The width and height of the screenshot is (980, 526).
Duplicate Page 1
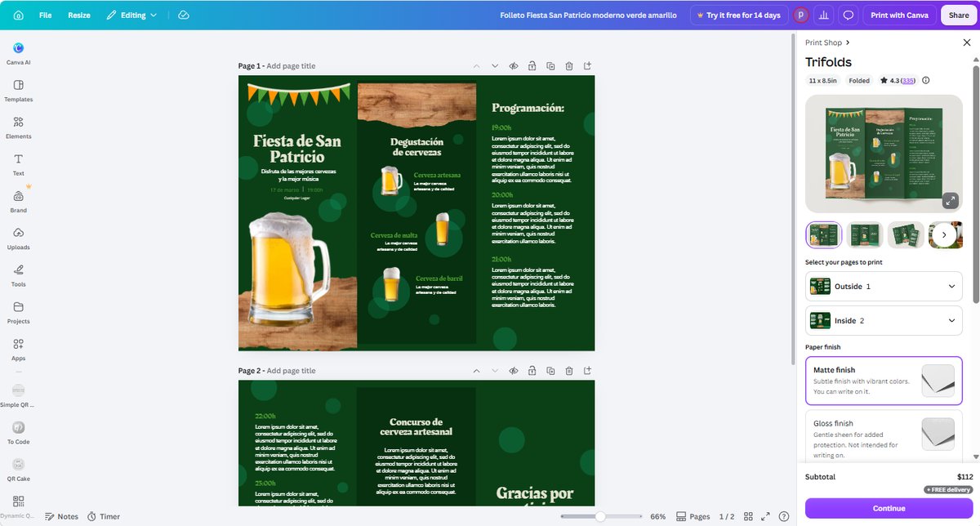coord(550,66)
